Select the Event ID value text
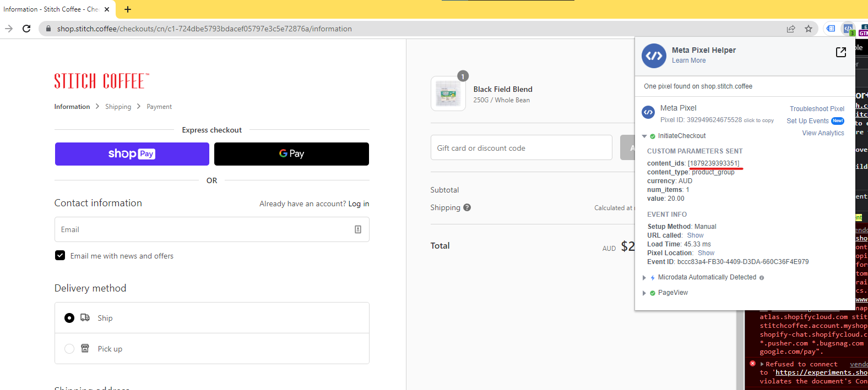This screenshot has height=390, width=868. click(743, 262)
